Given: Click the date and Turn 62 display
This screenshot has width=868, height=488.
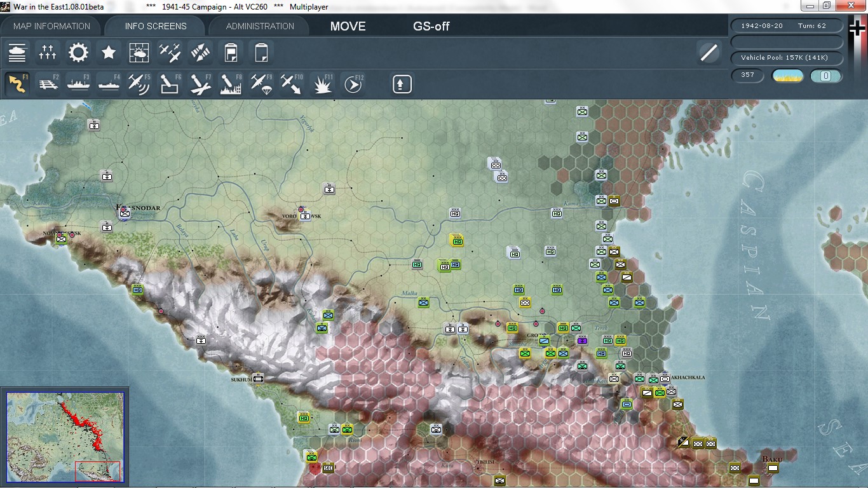Looking at the screenshot, I should pyautogui.click(x=787, y=26).
